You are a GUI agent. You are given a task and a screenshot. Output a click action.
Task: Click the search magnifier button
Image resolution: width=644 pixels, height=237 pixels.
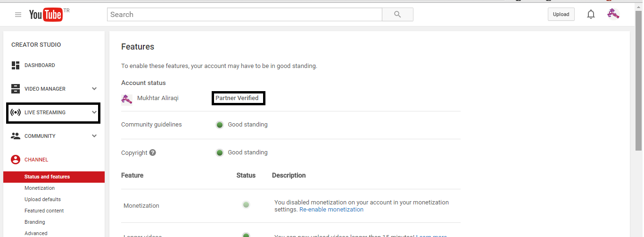pyautogui.click(x=397, y=15)
